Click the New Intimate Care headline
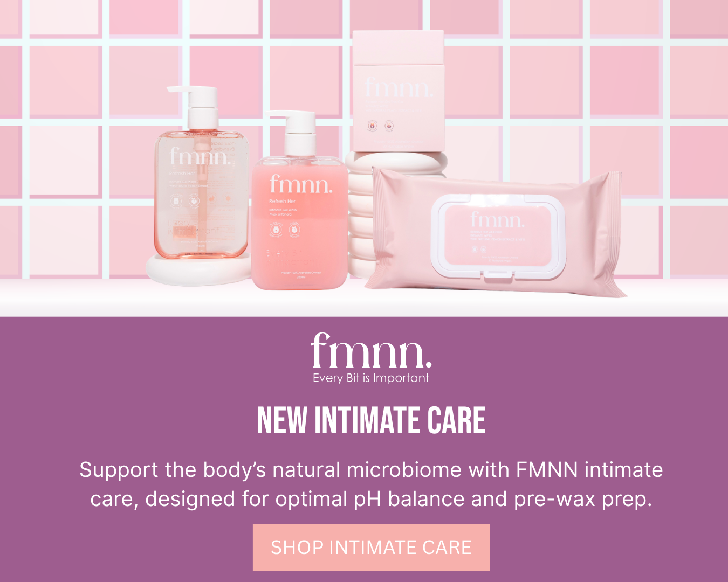 [371, 420]
